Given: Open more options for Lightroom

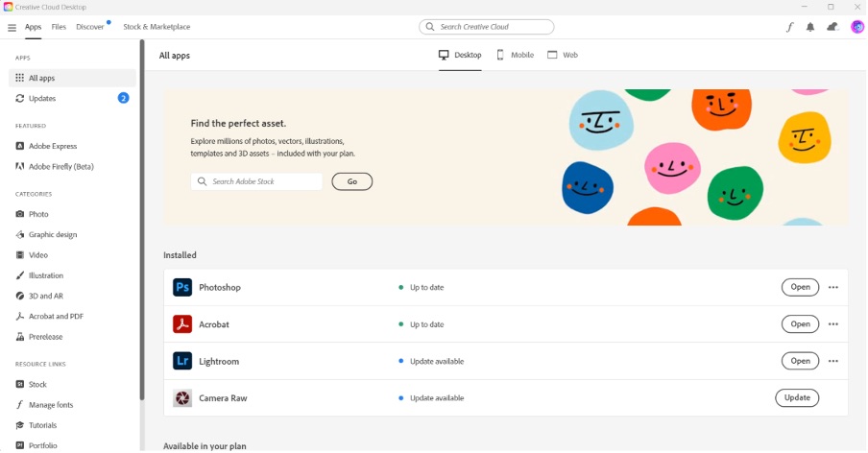Looking at the screenshot, I should tap(832, 361).
